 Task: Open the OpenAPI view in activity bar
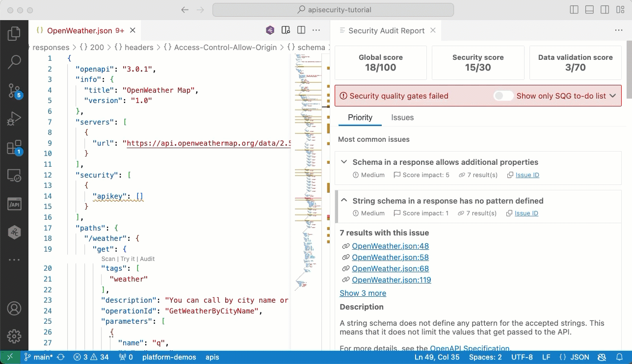(14, 204)
